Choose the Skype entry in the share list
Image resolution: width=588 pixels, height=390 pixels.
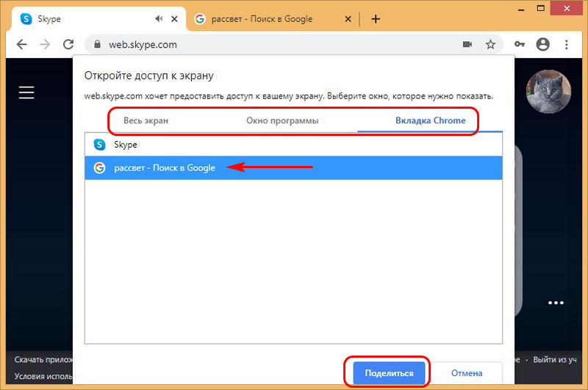click(293, 145)
